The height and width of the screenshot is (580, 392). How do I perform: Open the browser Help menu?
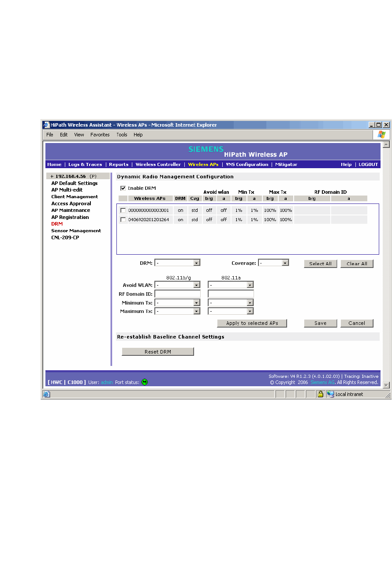(138, 135)
